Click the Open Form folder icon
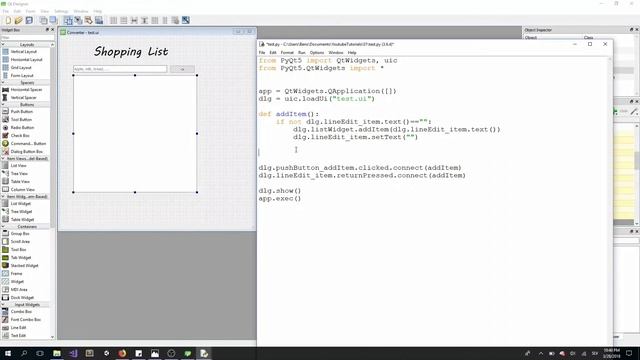Viewport: 640px width, 360px height. [x=18, y=20]
